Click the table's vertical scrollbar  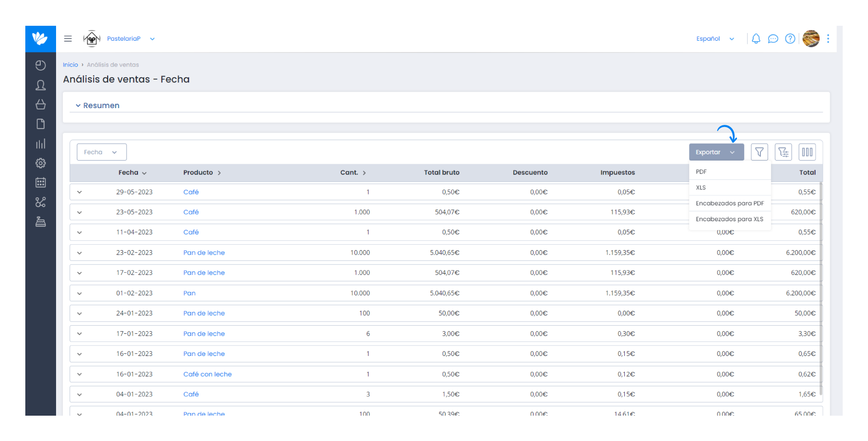point(821,289)
